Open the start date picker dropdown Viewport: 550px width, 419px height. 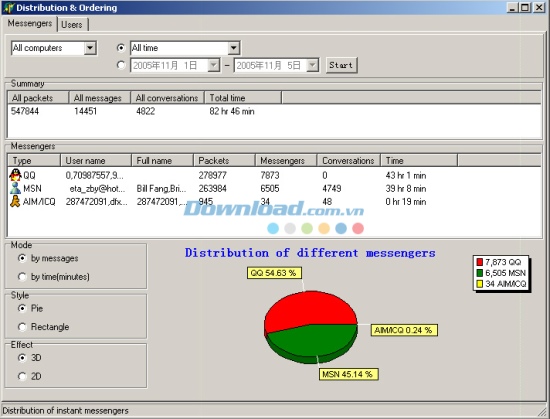click(213, 65)
